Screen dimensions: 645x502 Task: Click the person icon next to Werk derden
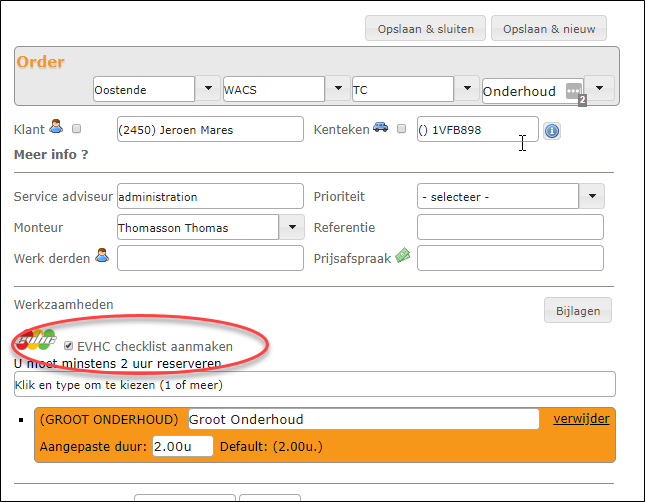[x=102, y=255]
